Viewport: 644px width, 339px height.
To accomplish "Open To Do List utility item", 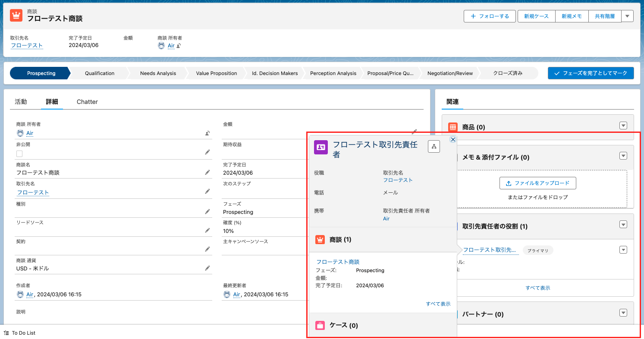I will (19, 333).
